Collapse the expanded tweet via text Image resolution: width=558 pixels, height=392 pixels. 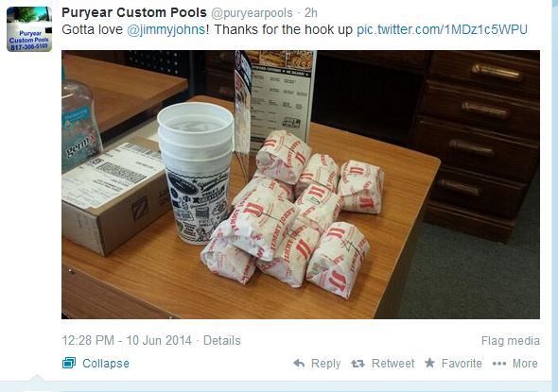[x=106, y=364]
